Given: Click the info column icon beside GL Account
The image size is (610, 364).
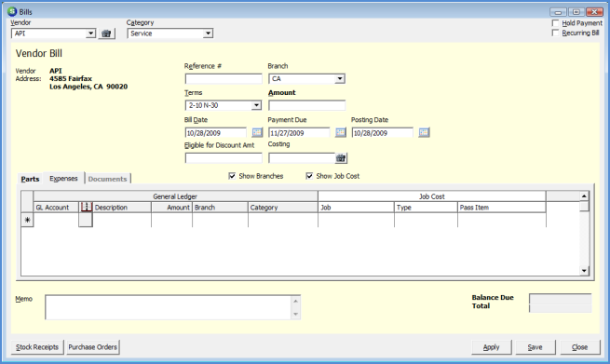Looking at the screenshot, I should tap(86, 207).
